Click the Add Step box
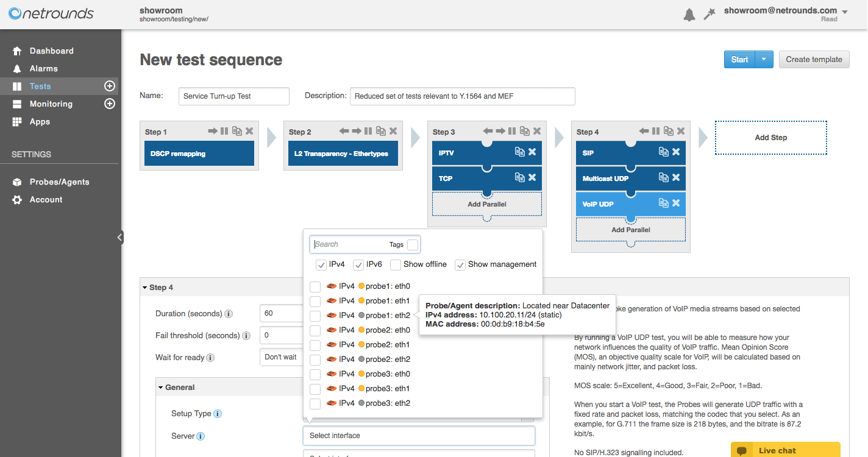 (x=770, y=138)
